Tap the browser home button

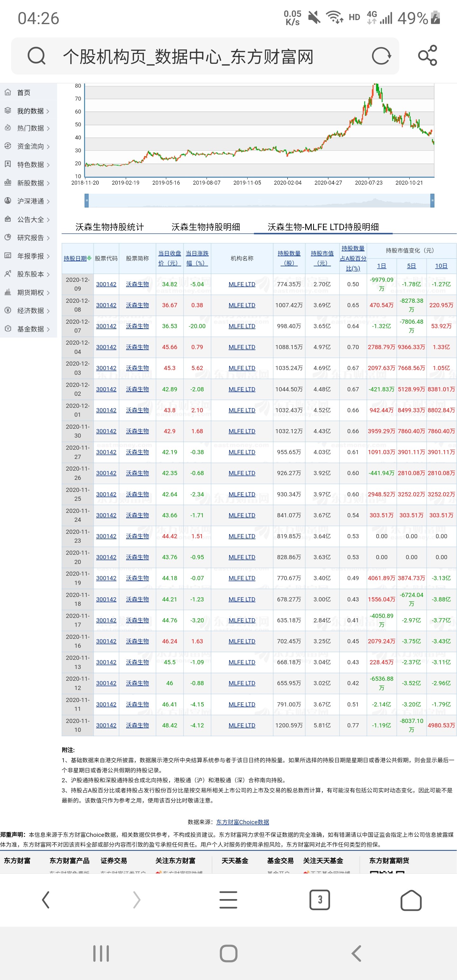pyautogui.click(x=411, y=900)
